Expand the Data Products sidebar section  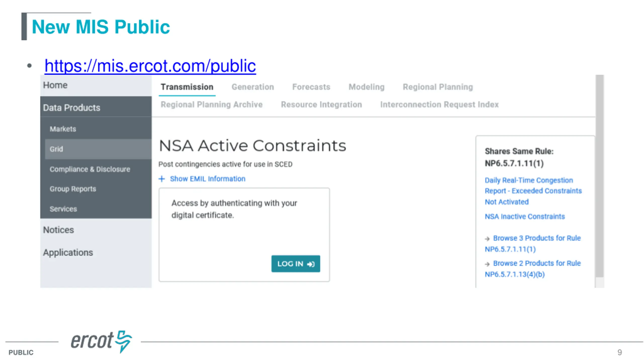pyautogui.click(x=96, y=108)
